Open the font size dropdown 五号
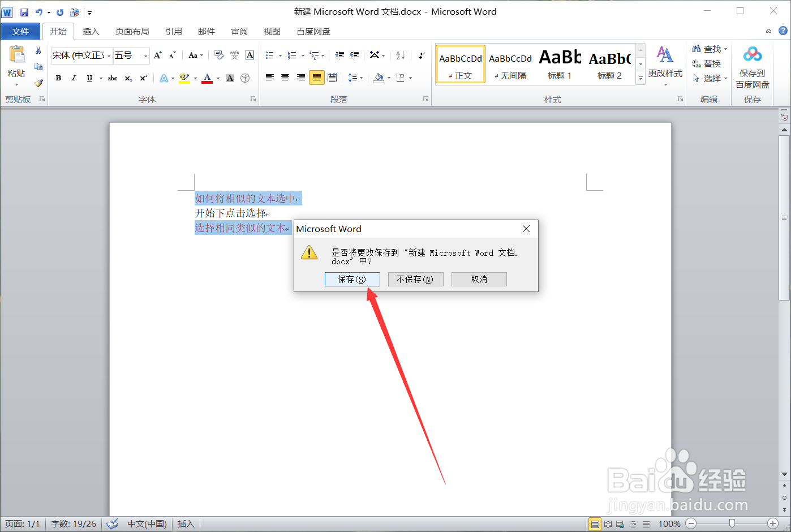 [145, 55]
